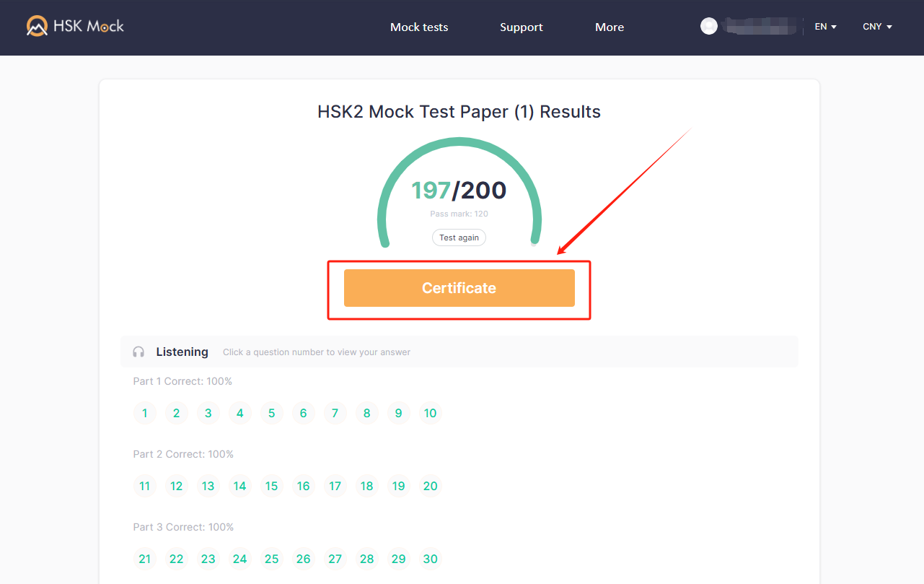View your answer for question 15
The height and width of the screenshot is (584, 924).
point(271,486)
